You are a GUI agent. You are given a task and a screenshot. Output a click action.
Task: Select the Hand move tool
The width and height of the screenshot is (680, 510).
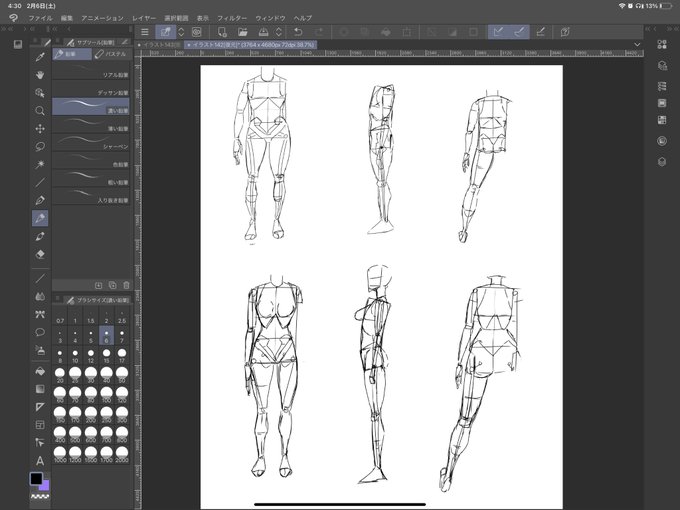[x=40, y=75]
